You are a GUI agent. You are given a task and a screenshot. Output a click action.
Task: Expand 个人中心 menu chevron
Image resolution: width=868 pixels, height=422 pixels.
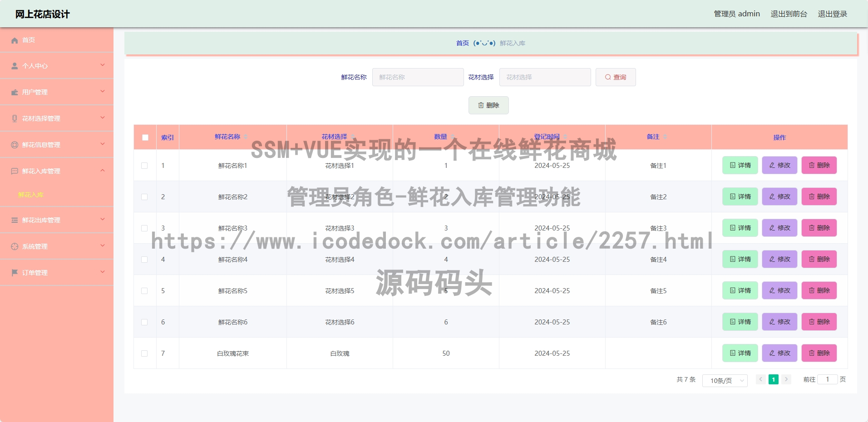(x=103, y=65)
